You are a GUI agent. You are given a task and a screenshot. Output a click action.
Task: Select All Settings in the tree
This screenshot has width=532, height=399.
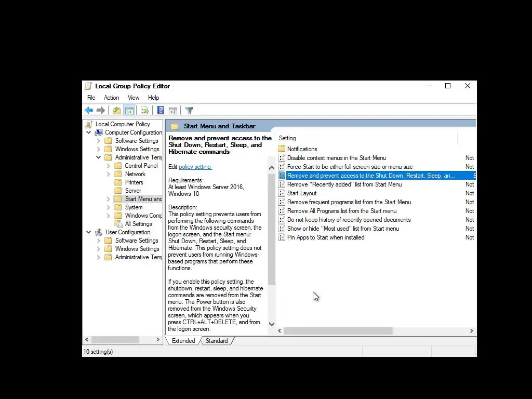(x=138, y=224)
